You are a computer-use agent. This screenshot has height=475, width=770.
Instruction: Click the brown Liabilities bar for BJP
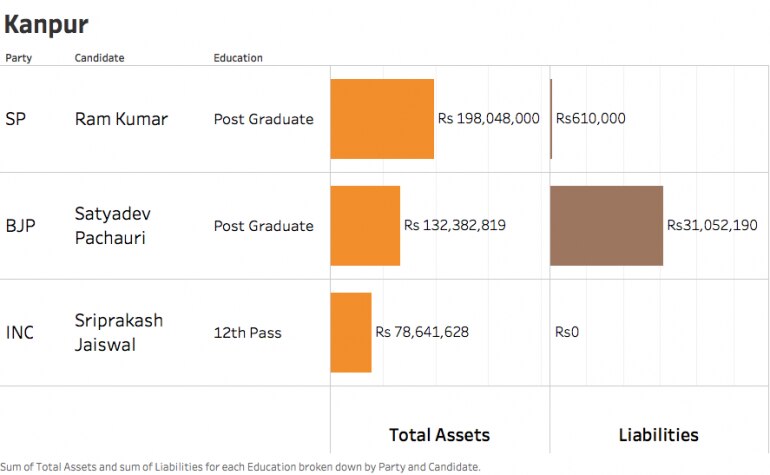pyautogui.click(x=606, y=226)
